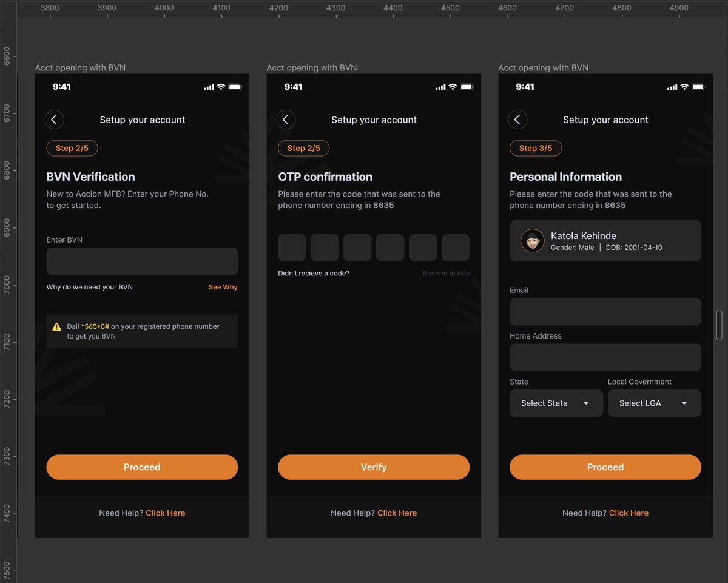
Task: Click the Step 3/5 badge
Action: [x=536, y=148]
